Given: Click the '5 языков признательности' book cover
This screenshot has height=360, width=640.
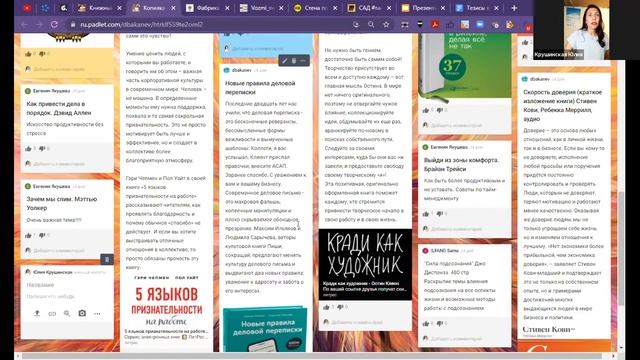Looking at the screenshot, I should 166,301.
